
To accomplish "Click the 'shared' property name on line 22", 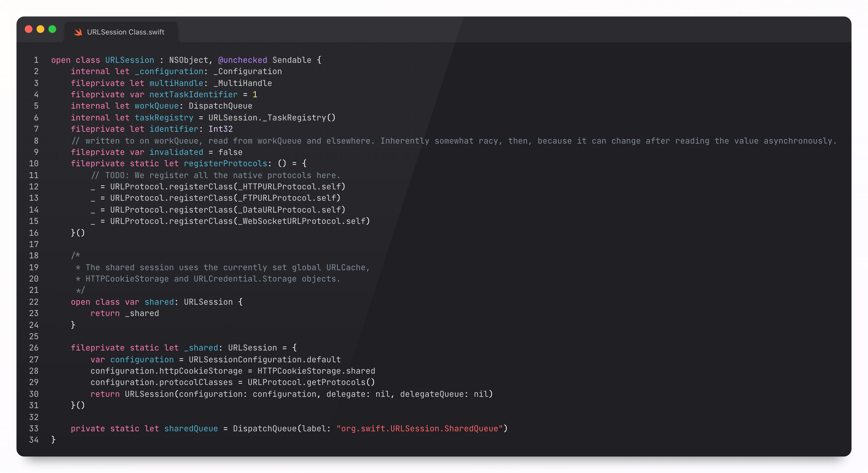I will (159, 302).
